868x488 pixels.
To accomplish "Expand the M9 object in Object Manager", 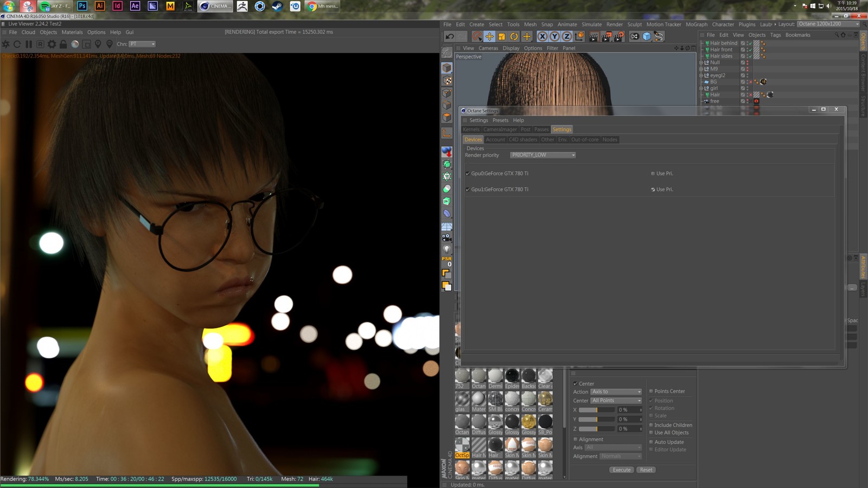I will click(x=701, y=69).
